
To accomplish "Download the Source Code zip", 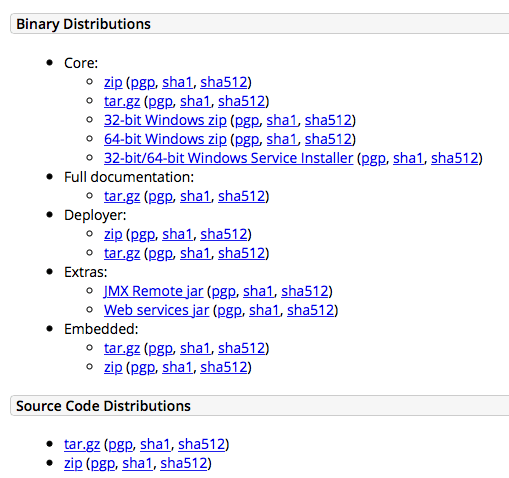I will (x=73, y=463).
